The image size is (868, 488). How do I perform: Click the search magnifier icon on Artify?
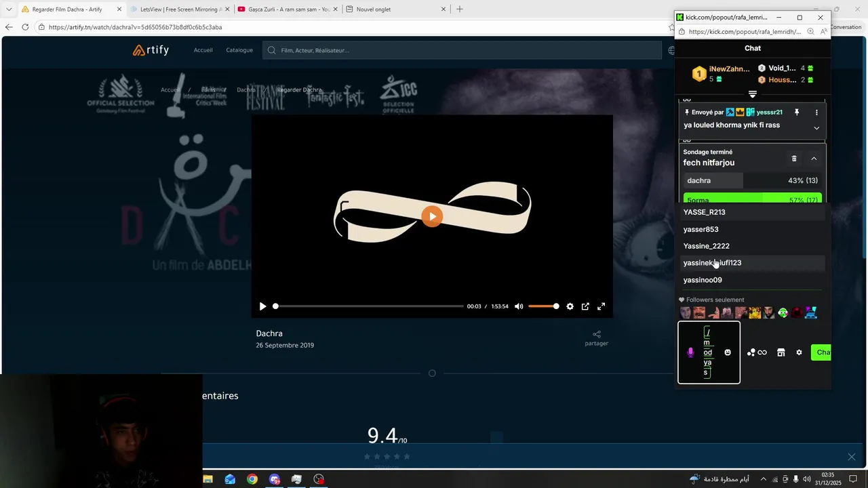[272, 50]
